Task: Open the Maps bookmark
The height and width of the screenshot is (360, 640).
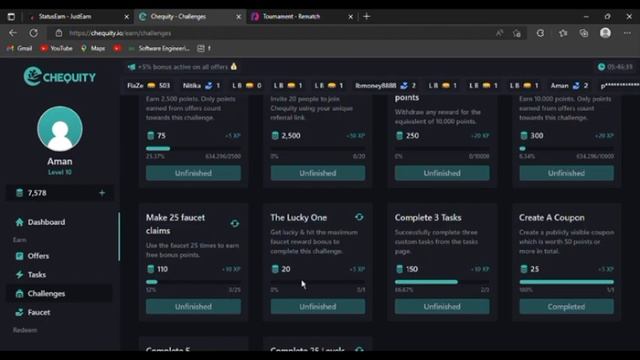Action: pos(93,48)
